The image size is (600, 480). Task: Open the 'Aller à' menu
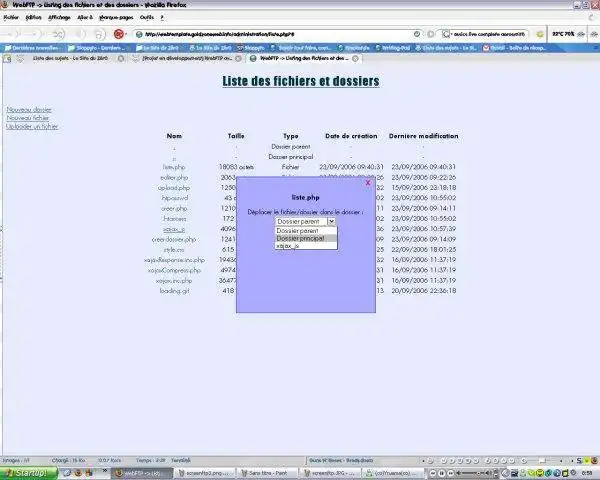click(85, 17)
